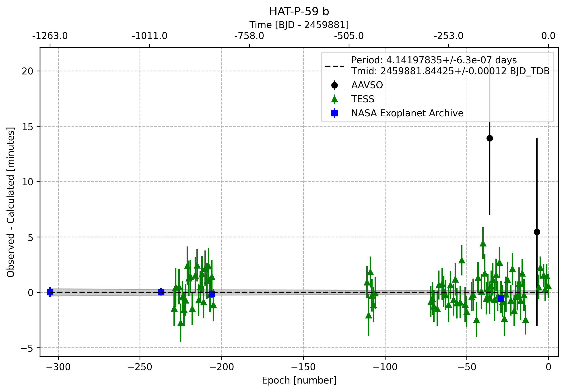The width and height of the screenshot is (565, 392).
Task: Click the epoch axis tick label "−100"
Action: 385,367
